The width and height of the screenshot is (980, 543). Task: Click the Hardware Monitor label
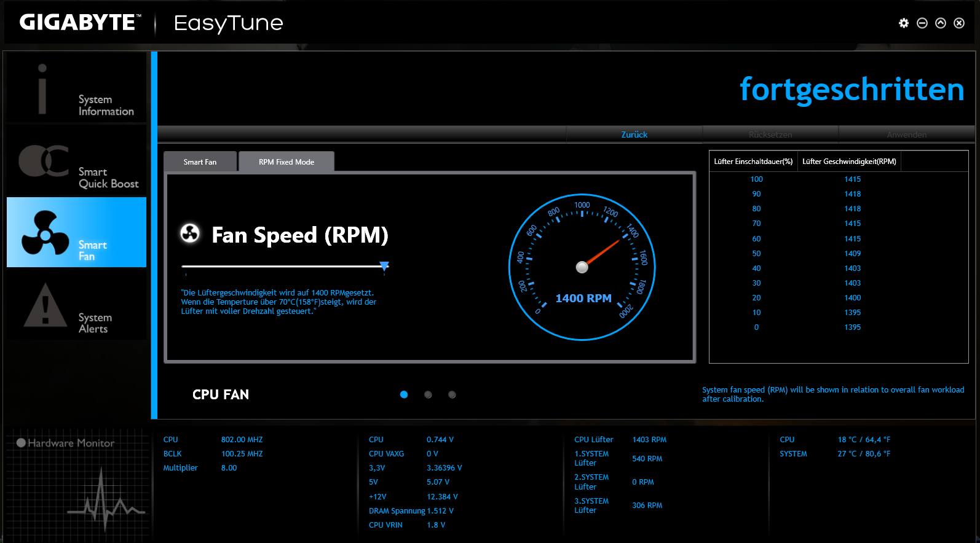coord(71,443)
